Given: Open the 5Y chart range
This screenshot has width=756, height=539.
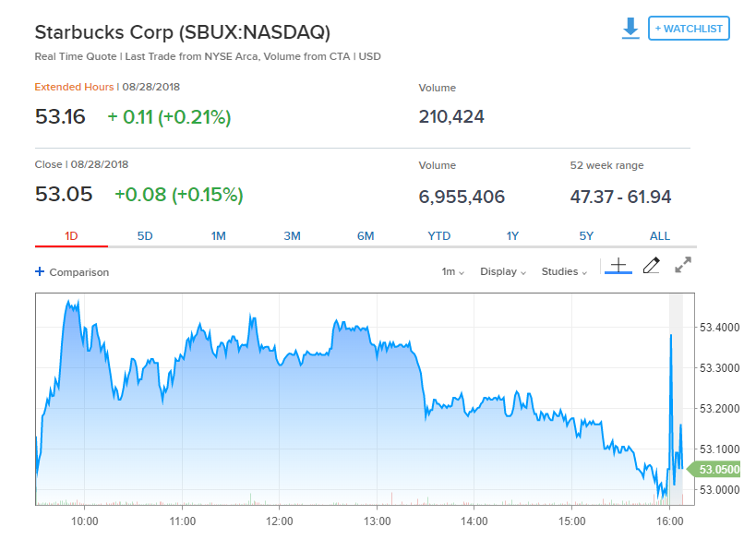Looking at the screenshot, I should coord(586,236).
